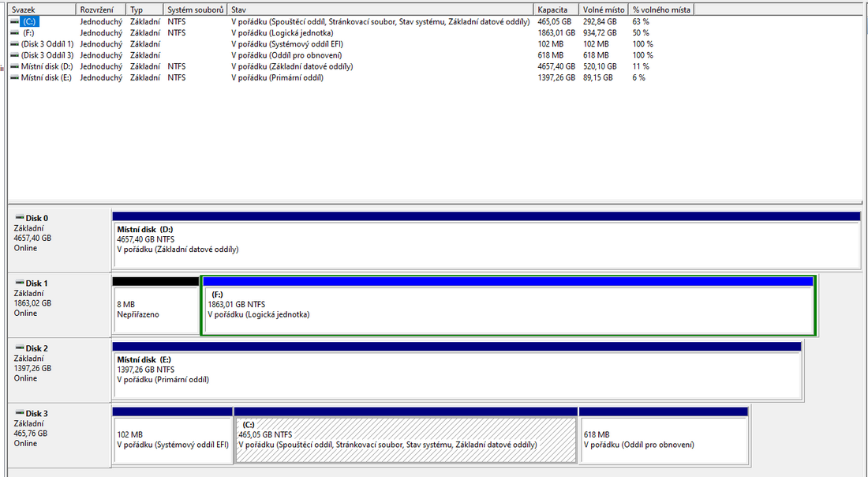Screen dimensions: 868x477
Task: Click the Disk 3 Oddíl 1 drive icon
Action: point(14,43)
